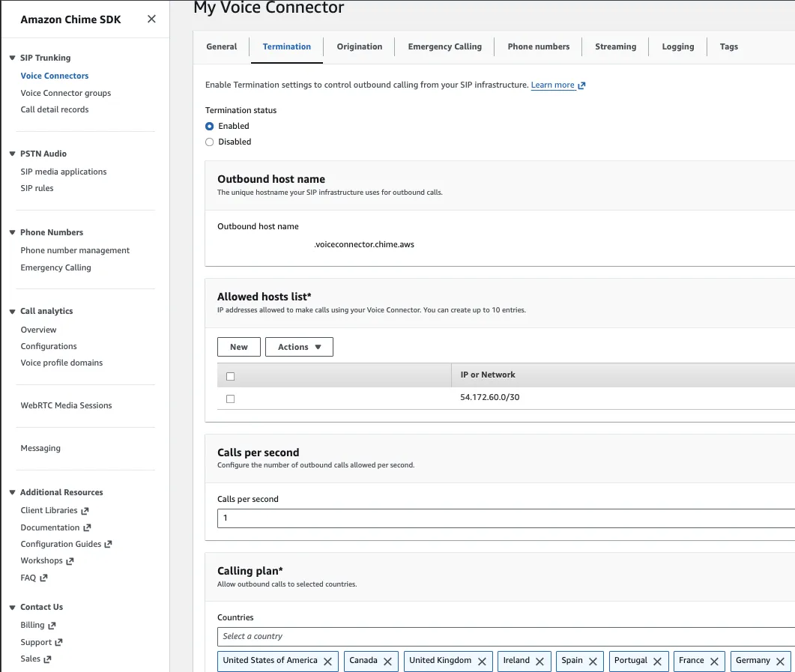Click external link icon next to Client Libraries

coord(85,511)
